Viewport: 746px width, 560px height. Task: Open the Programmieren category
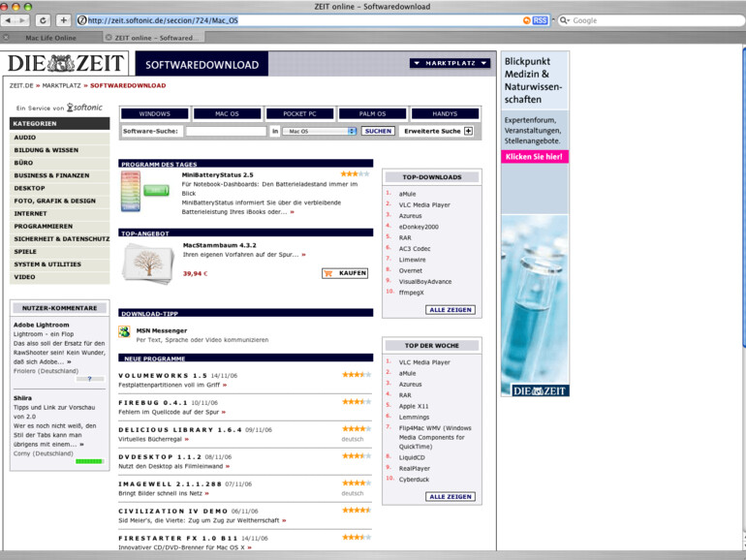59,226
